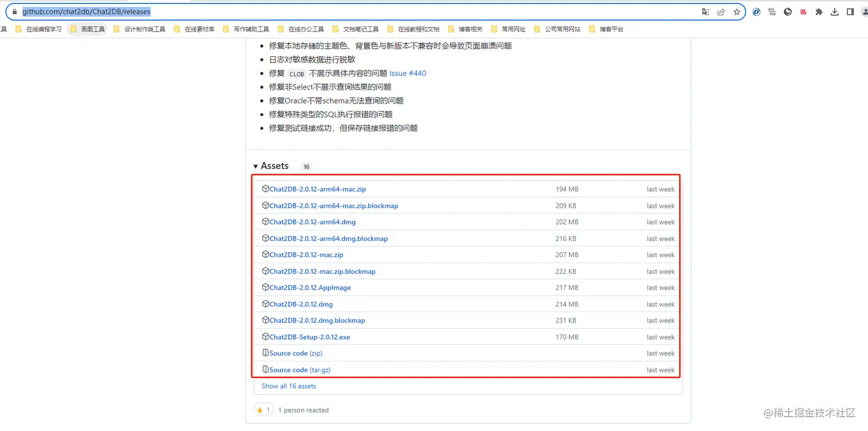The image size is (868, 431).
Task: Click the dark round extension icon
Action: click(x=788, y=11)
